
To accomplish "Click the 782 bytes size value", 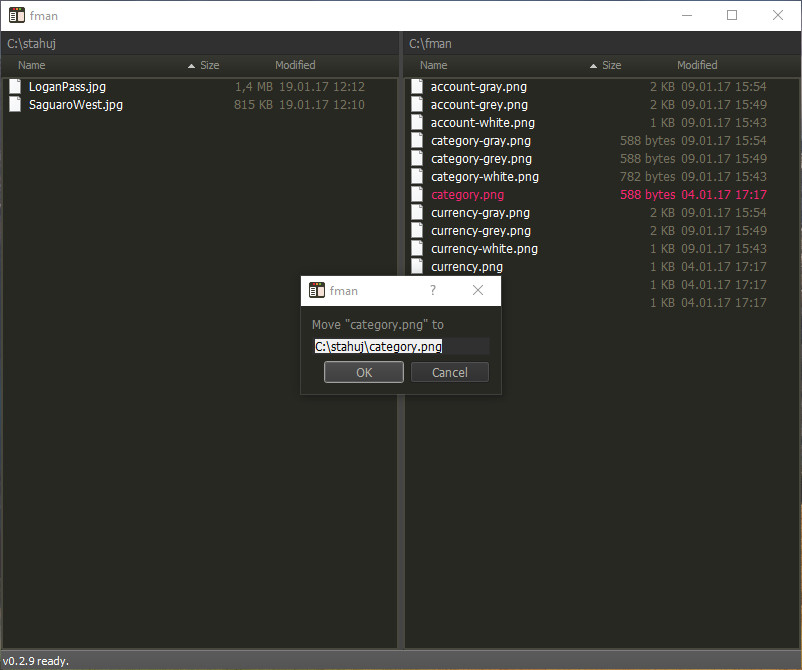I will click(x=648, y=176).
